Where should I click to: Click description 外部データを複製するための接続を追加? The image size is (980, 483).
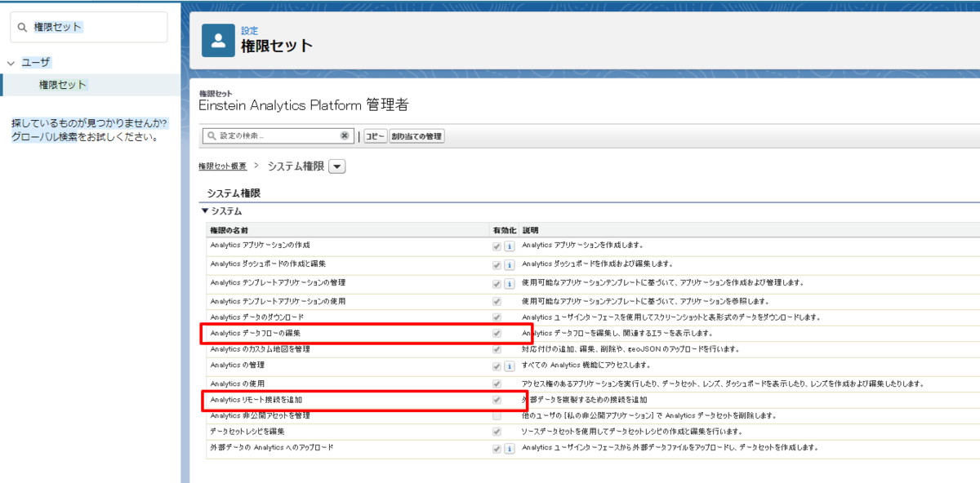tap(585, 400)
